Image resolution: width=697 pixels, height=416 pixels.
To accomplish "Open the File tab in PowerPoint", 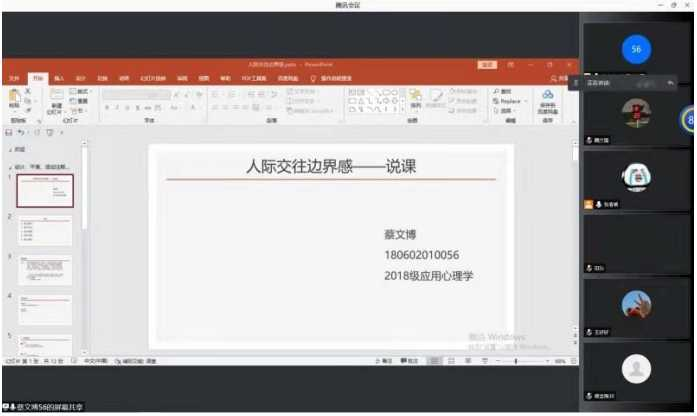I will tap(14, 77).
